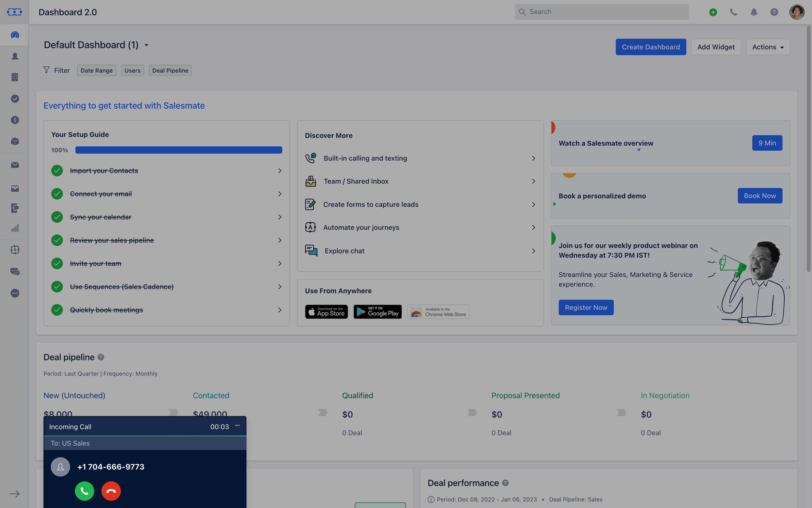Open Companies building icon in sidebar

coord(15,77)
